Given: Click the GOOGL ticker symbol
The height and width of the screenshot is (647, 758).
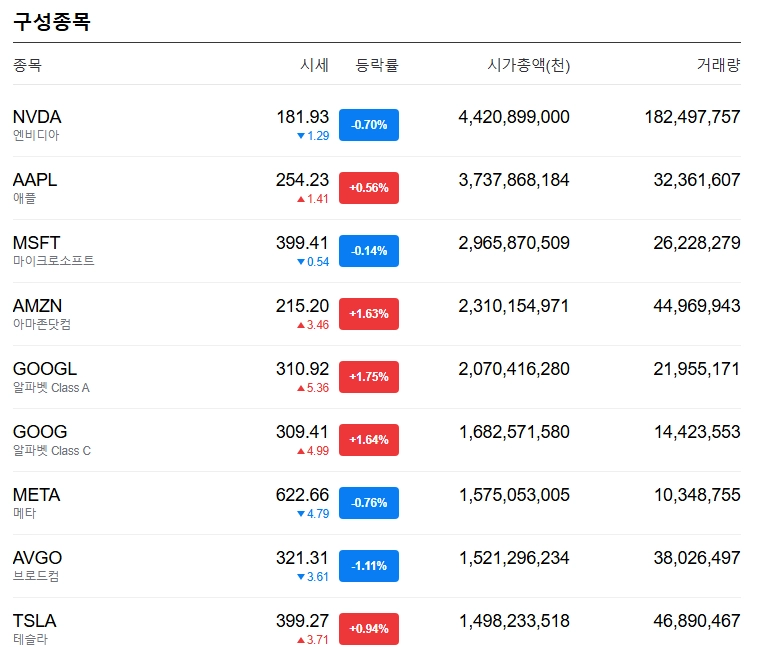Looking at the screenshot, I should (45, 369).
